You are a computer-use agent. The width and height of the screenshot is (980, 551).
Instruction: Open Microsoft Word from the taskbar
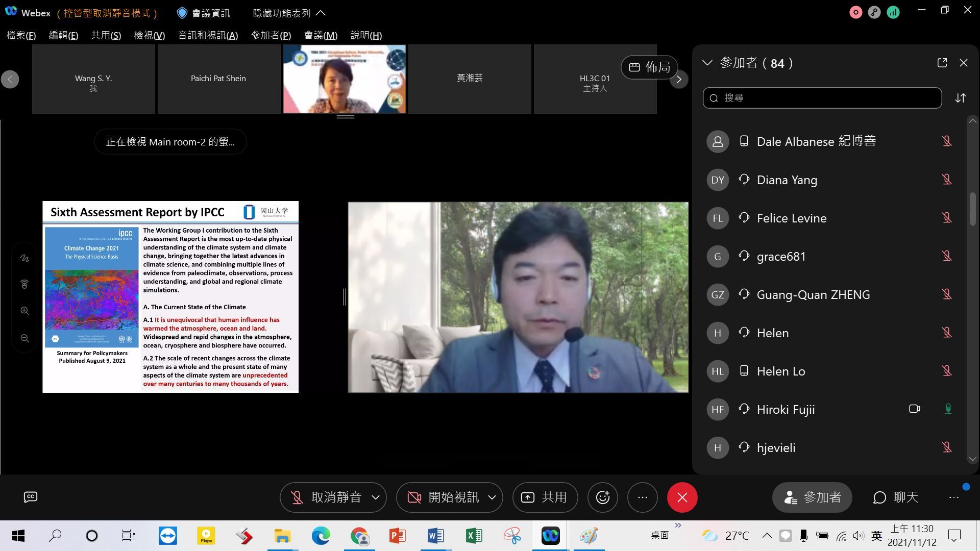coord(435,536)
